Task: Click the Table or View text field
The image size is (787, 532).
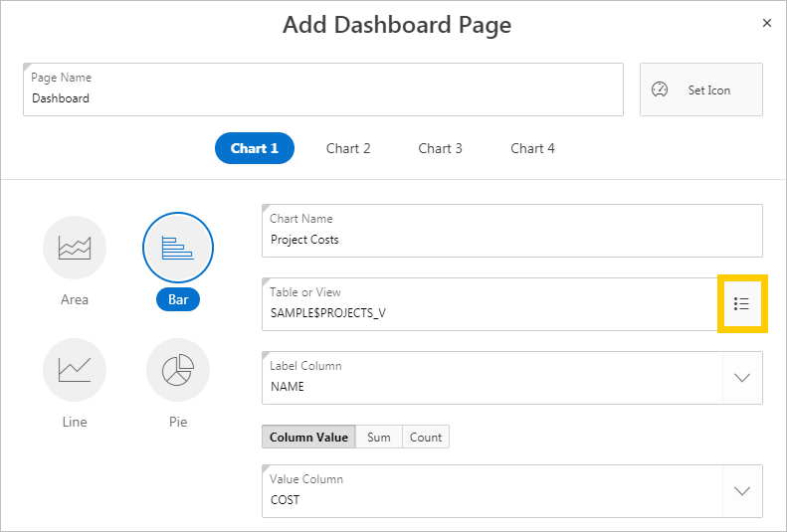Action: [x=490, y=304]
